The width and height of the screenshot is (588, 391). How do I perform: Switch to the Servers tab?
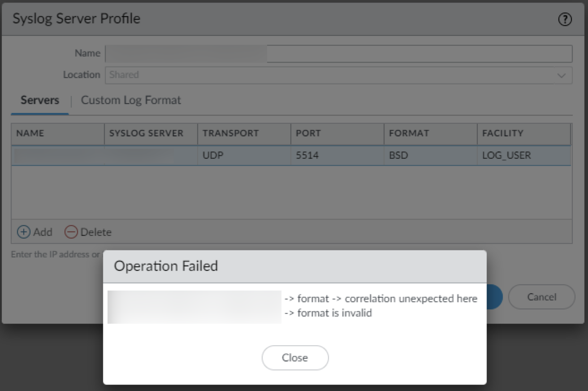point(40,100)
